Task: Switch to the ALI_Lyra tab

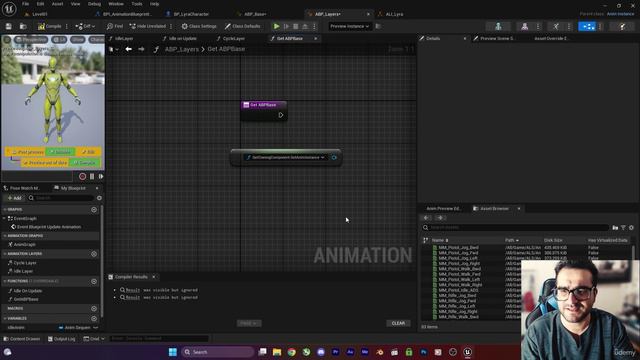Action: (x=394, y=14)
